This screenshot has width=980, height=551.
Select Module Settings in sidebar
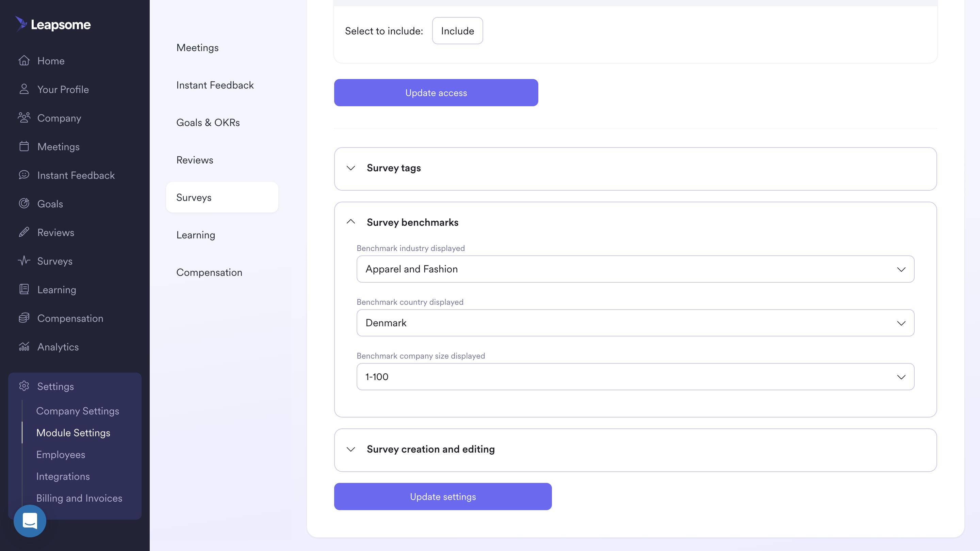(x=73, y=432)
